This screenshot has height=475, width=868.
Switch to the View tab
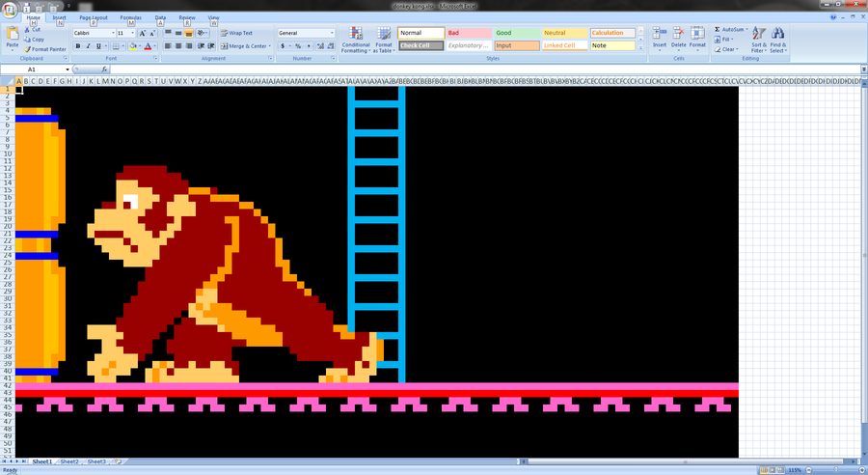pyautogui.click(x=213, y=17)
